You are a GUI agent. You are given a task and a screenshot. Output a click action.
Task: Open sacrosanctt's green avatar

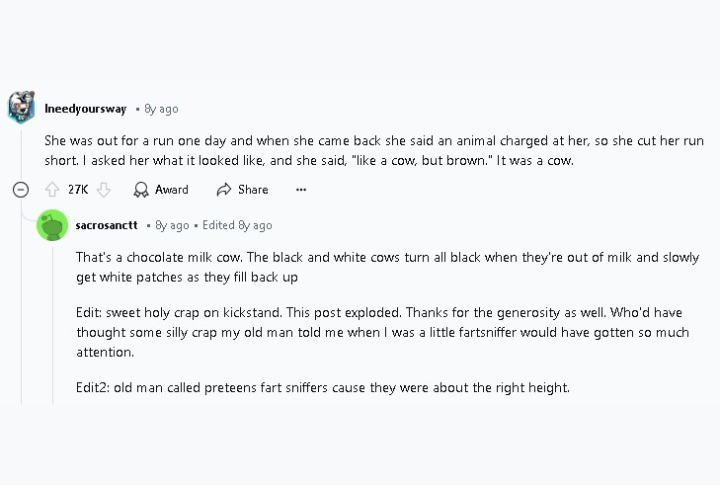pyautogui.click(x=52, y=225)
